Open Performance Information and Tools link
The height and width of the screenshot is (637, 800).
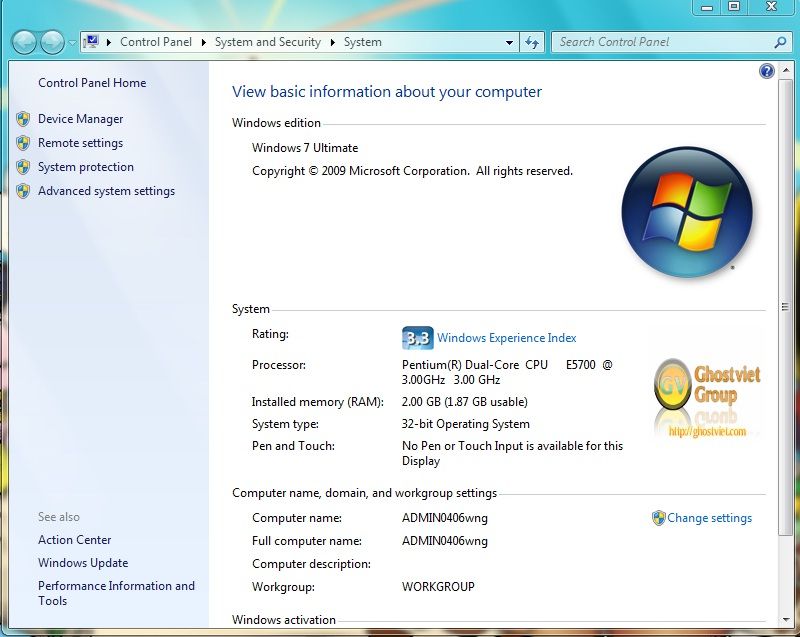click(x=116, y=593)
